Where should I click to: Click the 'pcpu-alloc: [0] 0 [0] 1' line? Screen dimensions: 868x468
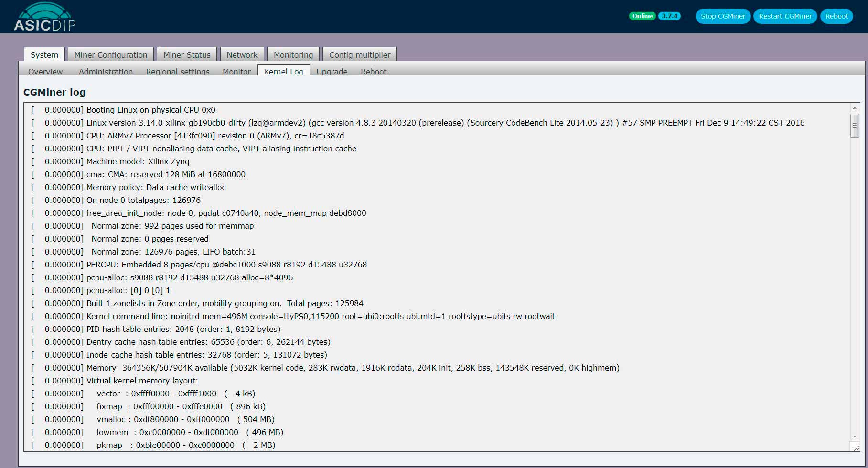(101, 290)
